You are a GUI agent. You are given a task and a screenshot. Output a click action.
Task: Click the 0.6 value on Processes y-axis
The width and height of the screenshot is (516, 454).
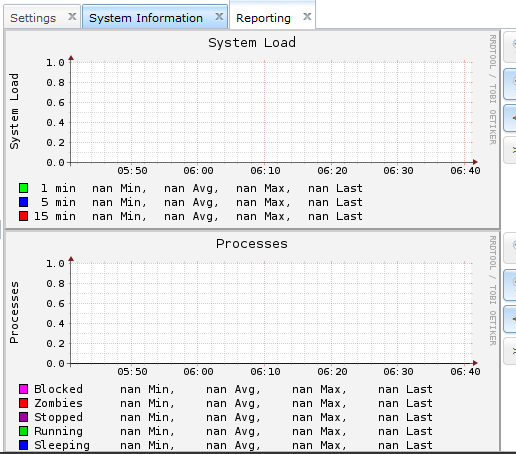coord(55,303)
